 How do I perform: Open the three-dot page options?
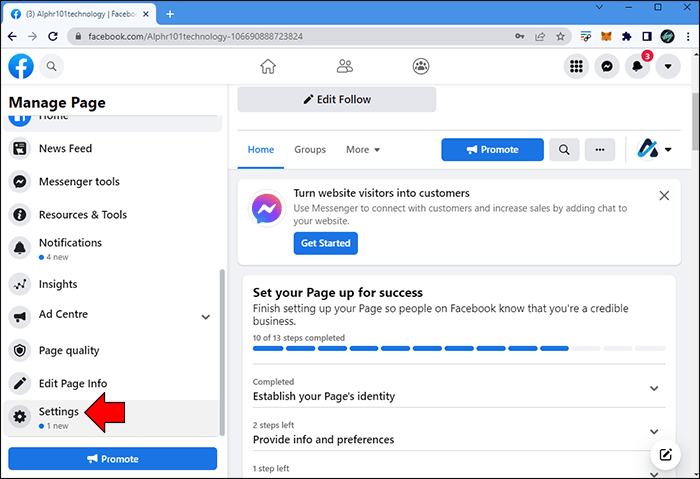pyautogui.click(x=600, y=150)
